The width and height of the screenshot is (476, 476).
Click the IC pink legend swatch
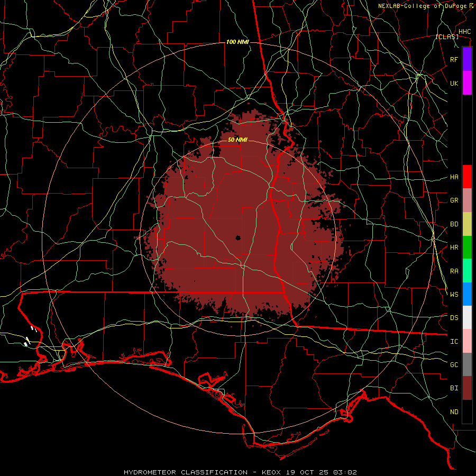(x=467, y=341)
